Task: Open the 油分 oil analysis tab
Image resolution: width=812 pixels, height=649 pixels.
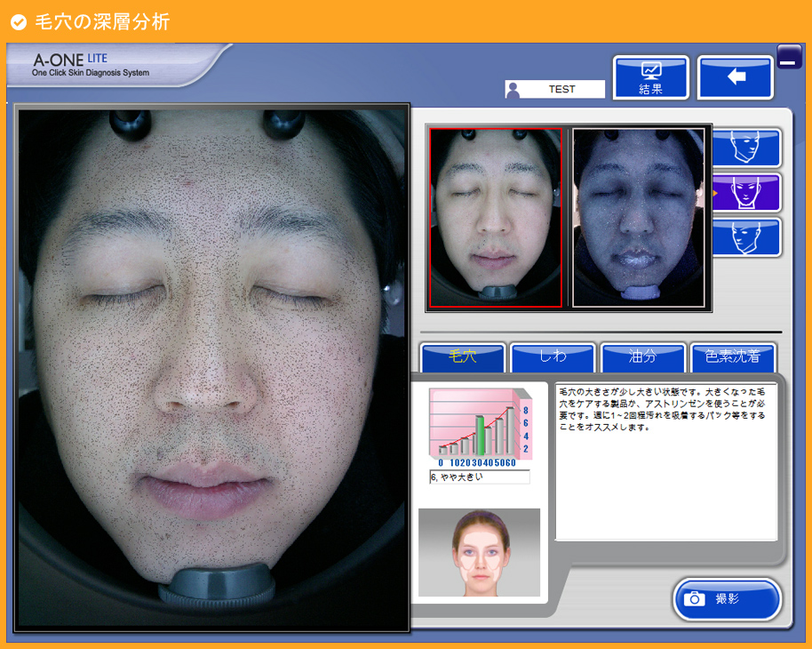Action: point(642,357)
